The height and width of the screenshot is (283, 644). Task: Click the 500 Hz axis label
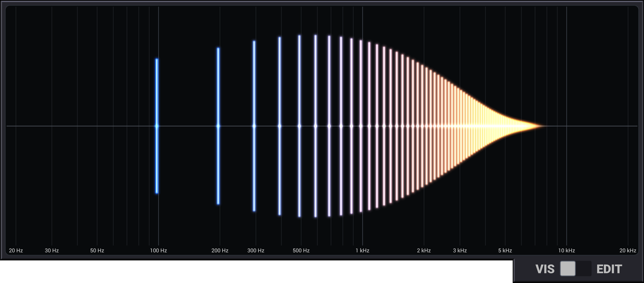(x=301, y=250)
